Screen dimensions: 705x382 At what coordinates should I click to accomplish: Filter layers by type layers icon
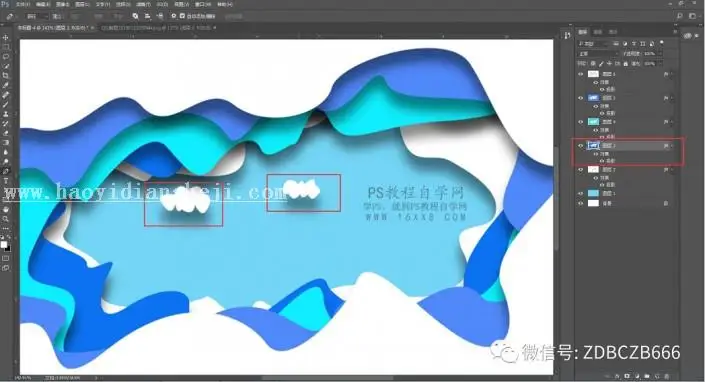pyautogui.click(x=616, y=44)
